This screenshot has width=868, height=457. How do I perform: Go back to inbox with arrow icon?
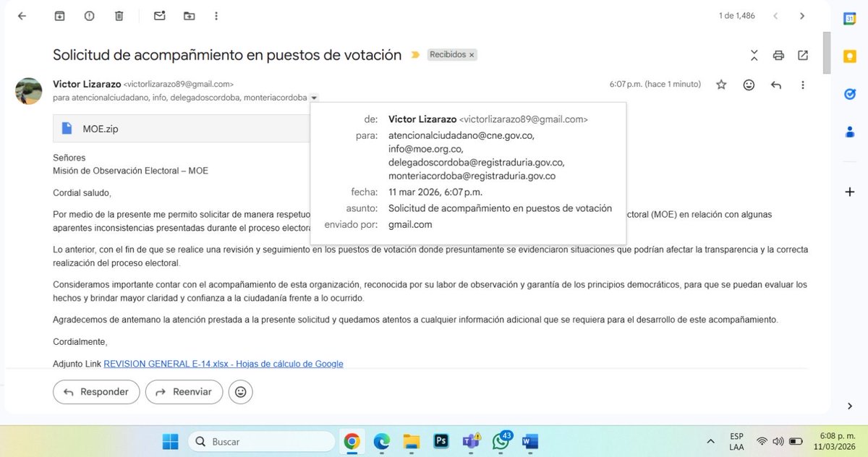click(22, 16)
